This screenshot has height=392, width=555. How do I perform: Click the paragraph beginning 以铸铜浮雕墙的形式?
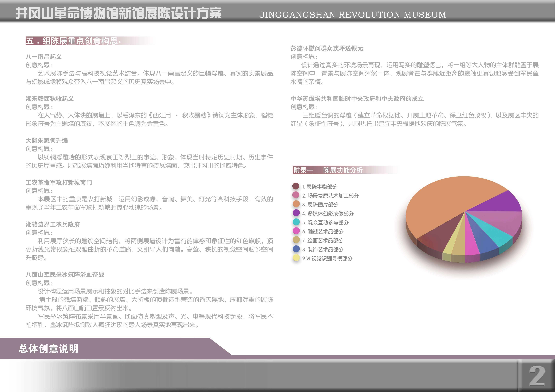coord(149,161)
